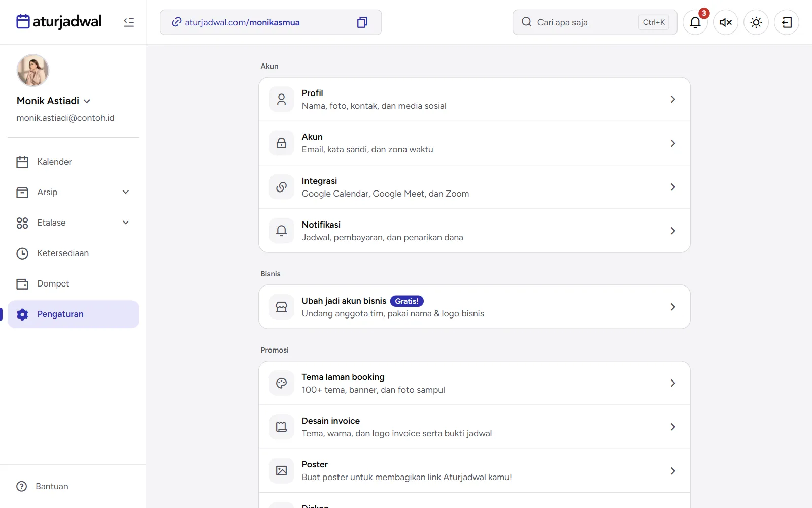Switch the light/dark theme sun icon
812x508 pixels.
(756, 22)
